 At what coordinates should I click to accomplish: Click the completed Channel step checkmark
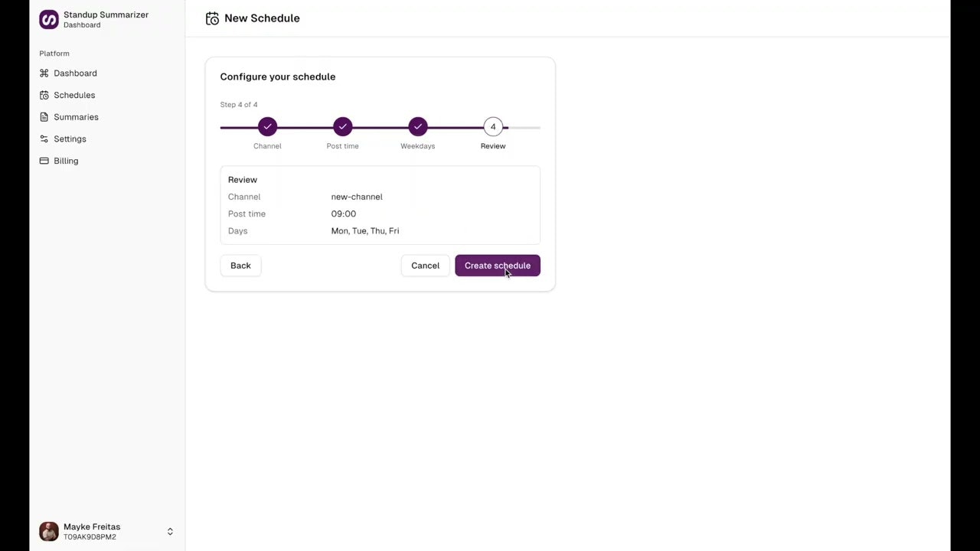tap(267, 126)
